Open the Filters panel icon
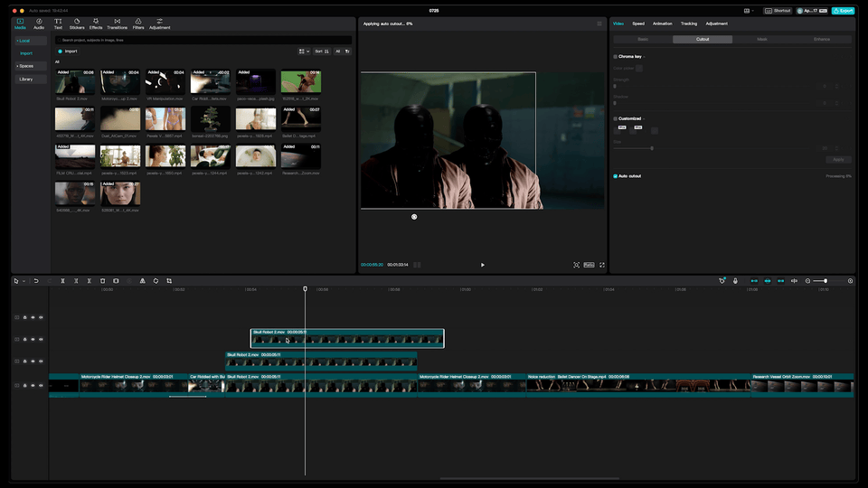868x488 pixels. 138,23
